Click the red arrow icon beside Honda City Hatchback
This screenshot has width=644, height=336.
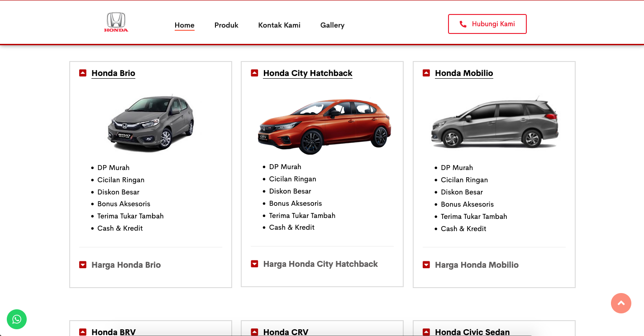click(254, 73)
